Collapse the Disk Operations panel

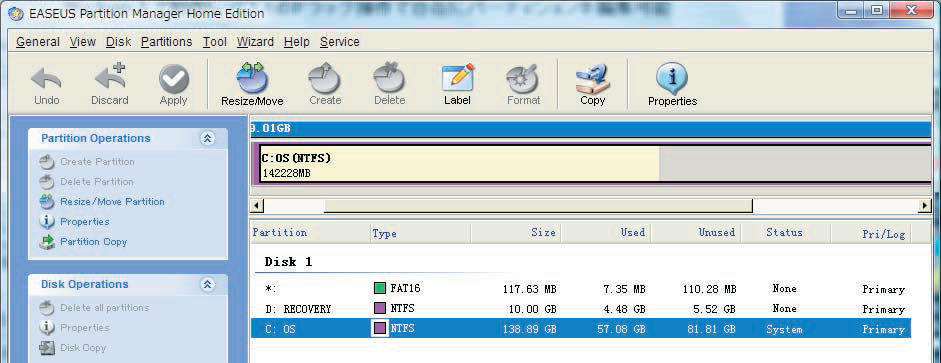pos(208,284)
